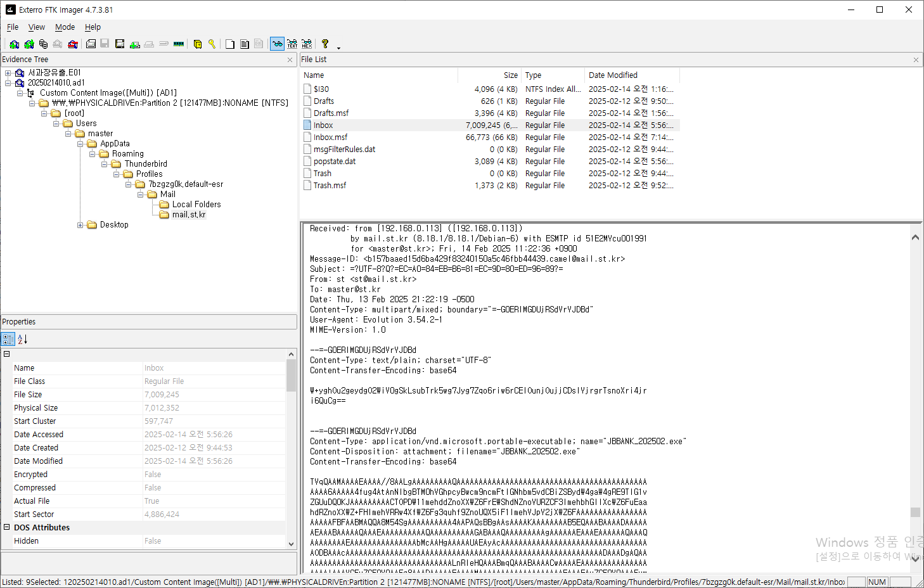The width and height of the screenshot is (924, 588).
Task: Collapse the Users folder in the tree
Action: (56, 124)
